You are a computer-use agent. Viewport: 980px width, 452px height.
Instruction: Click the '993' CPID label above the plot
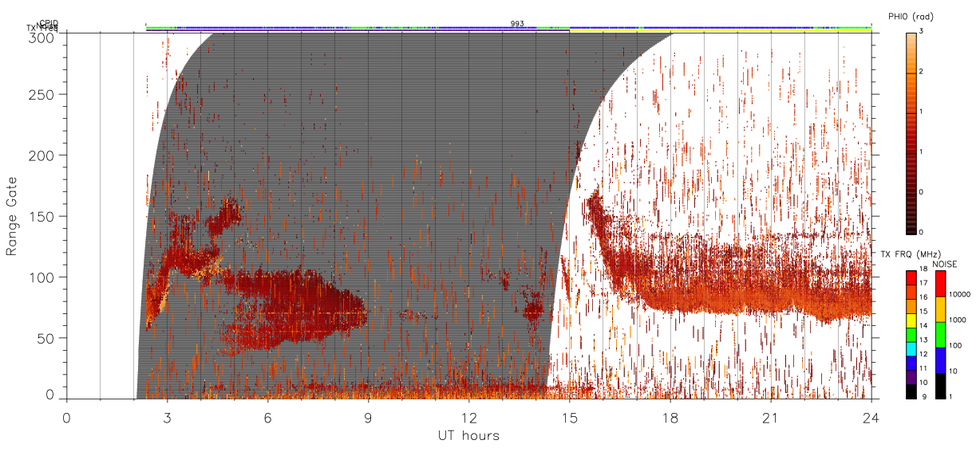point(517,24)
